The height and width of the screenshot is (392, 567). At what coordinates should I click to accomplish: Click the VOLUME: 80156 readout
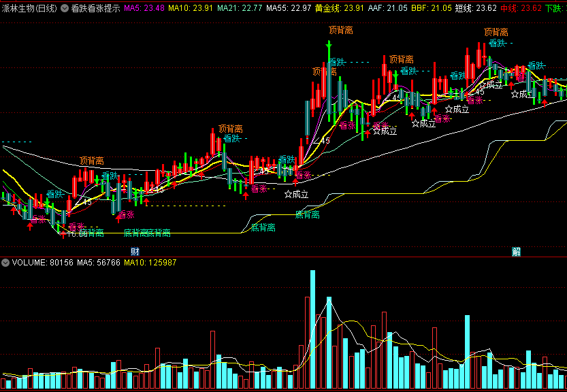click(43, 263)
